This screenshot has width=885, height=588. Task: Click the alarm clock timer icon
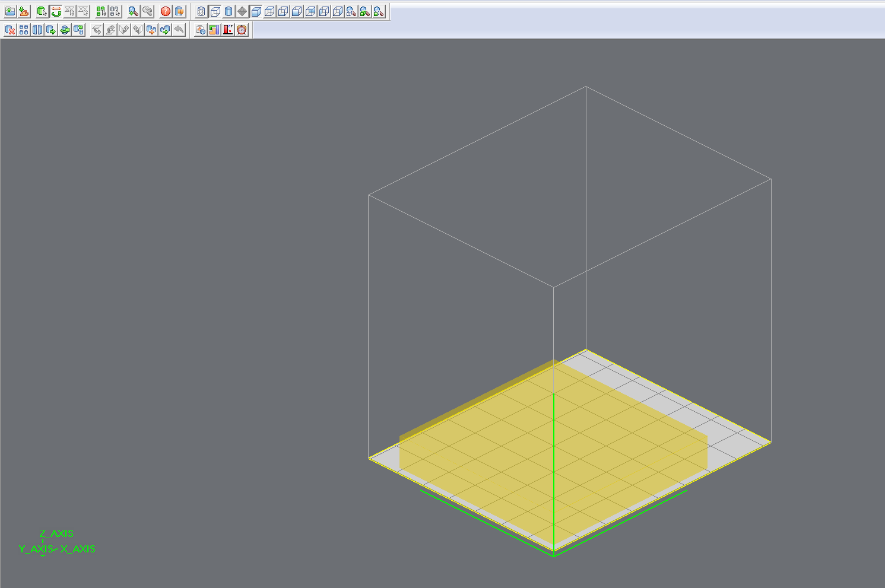coord(241,30)
